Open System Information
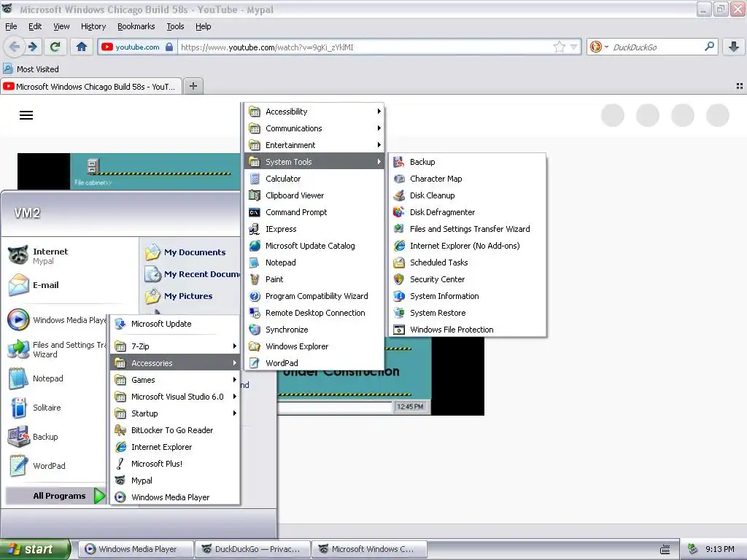 tap(467, 296)
